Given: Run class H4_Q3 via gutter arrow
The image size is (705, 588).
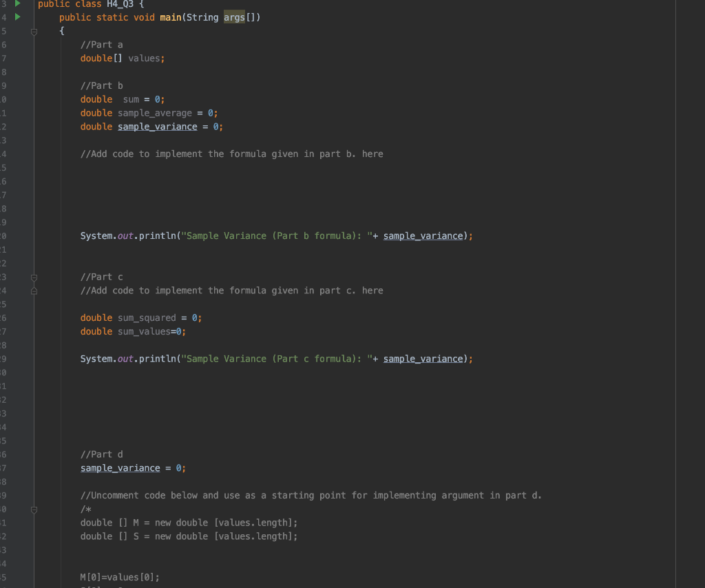Looking at the screenshot, I should [x=17, y=3].
